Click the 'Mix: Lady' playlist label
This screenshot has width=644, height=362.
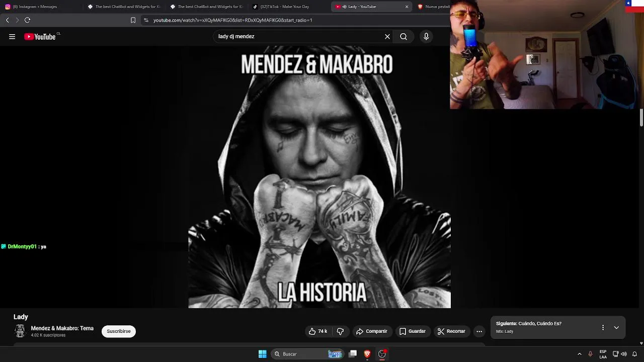(505, 332)
